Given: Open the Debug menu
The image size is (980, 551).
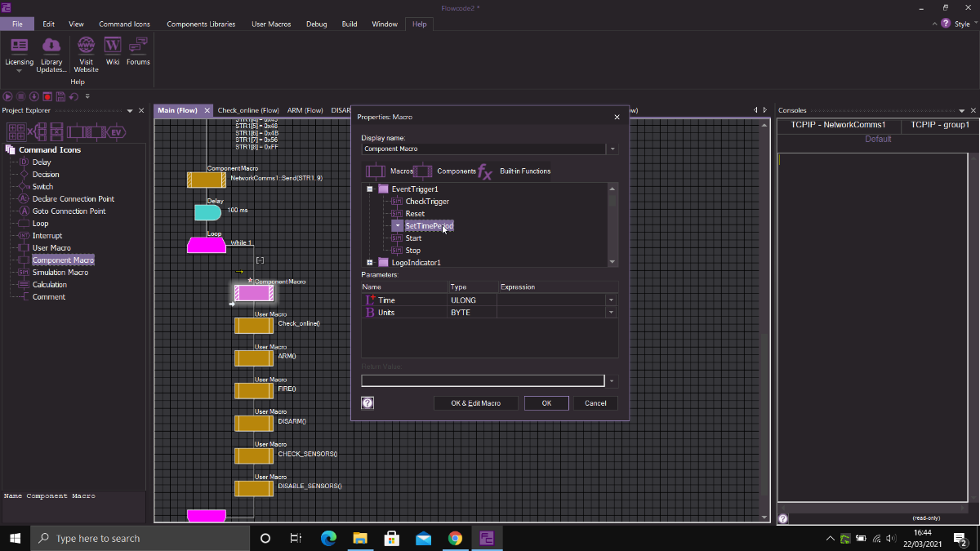Looking at the screenshot, I should [316, 24].
